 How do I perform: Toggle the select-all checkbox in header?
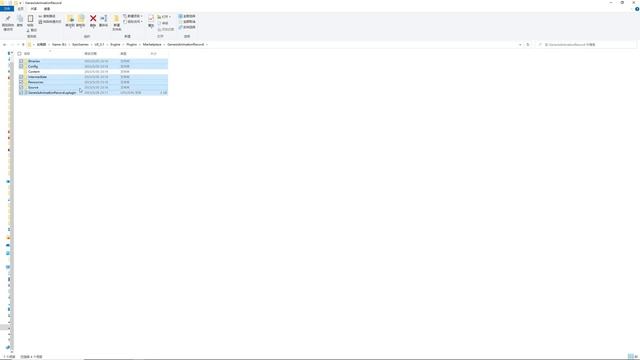(x=19, y=53)
